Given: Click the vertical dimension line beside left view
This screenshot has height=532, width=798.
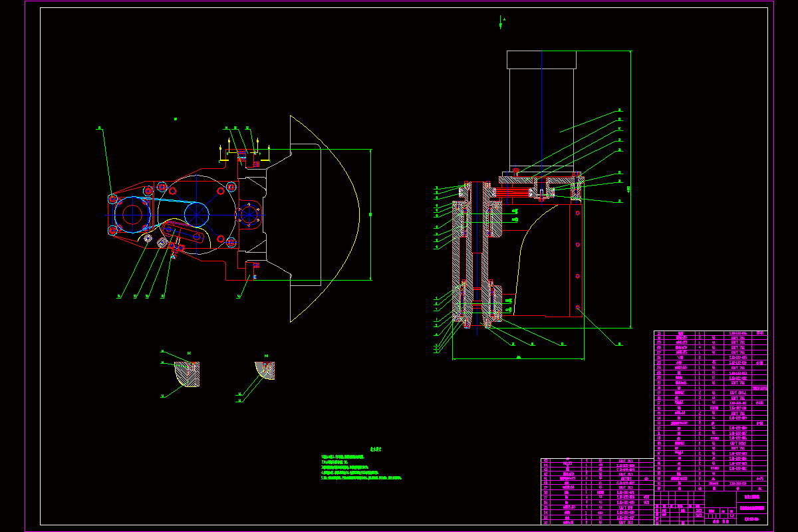Looking at the screenshot, I should (370, 215).
